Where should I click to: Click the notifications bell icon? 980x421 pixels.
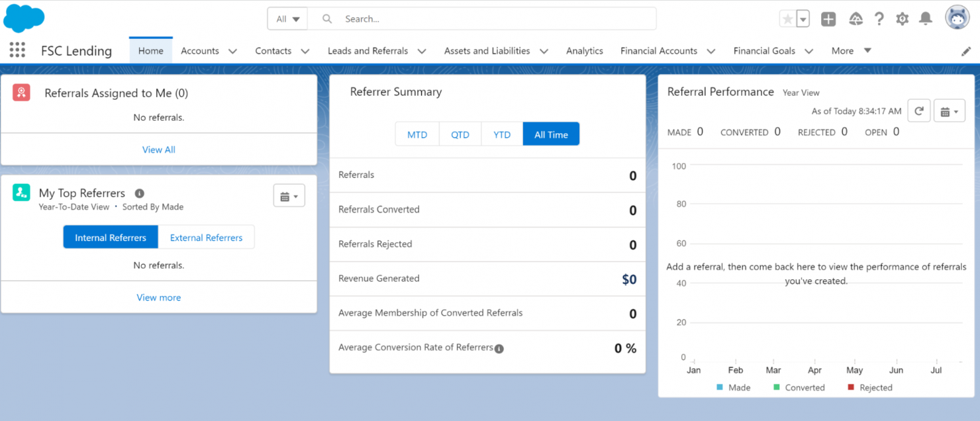(925, 19)
